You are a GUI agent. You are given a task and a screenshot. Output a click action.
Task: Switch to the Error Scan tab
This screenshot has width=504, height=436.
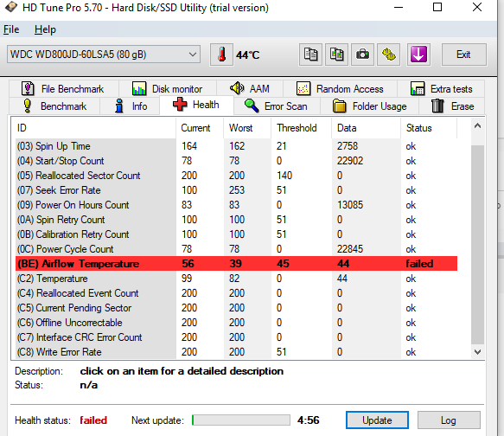tap(277, 106)
